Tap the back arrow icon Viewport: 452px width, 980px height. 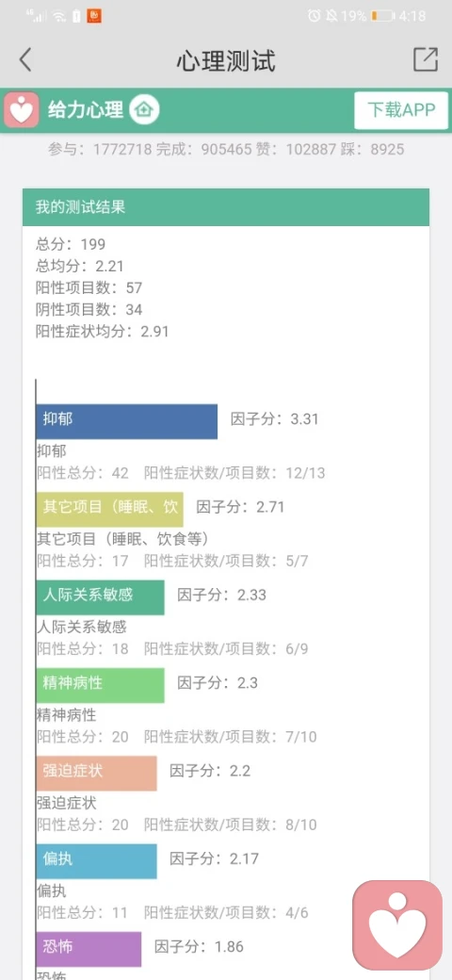pos(25,60)
